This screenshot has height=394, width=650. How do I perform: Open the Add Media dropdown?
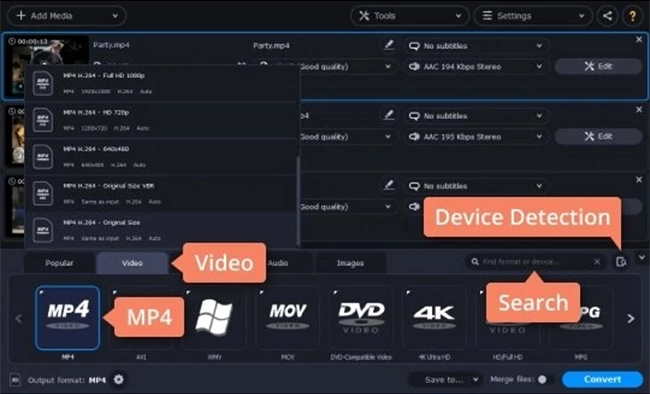click(x=66, y=16)
